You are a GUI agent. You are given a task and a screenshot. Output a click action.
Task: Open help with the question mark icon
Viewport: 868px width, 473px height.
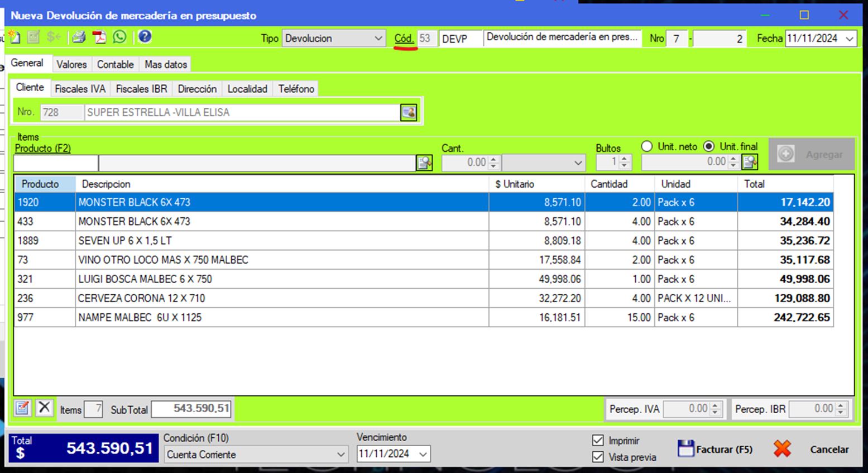coord(145,37)
